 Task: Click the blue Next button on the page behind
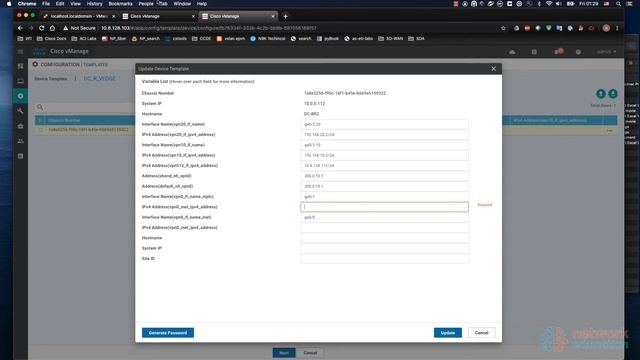click(284, 353)
